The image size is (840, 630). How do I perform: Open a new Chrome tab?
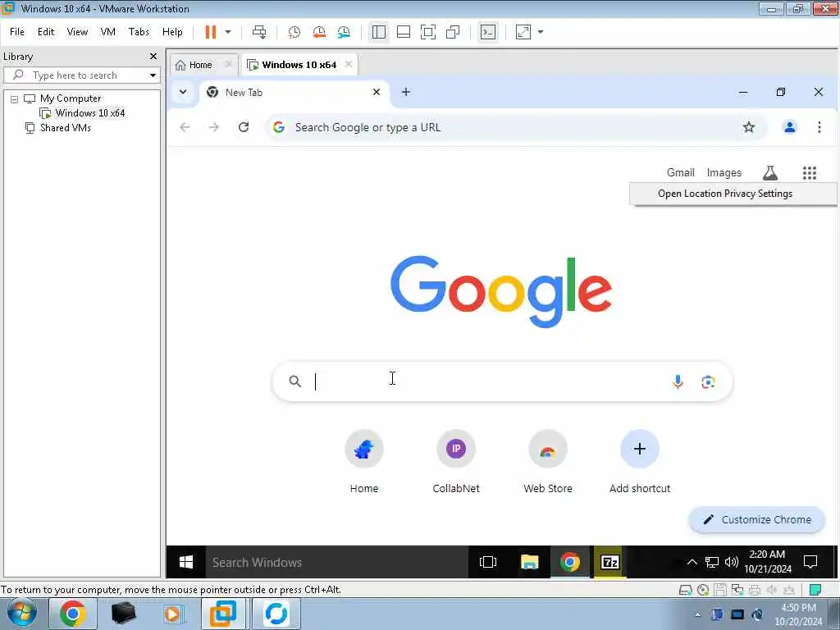(406, 92)
